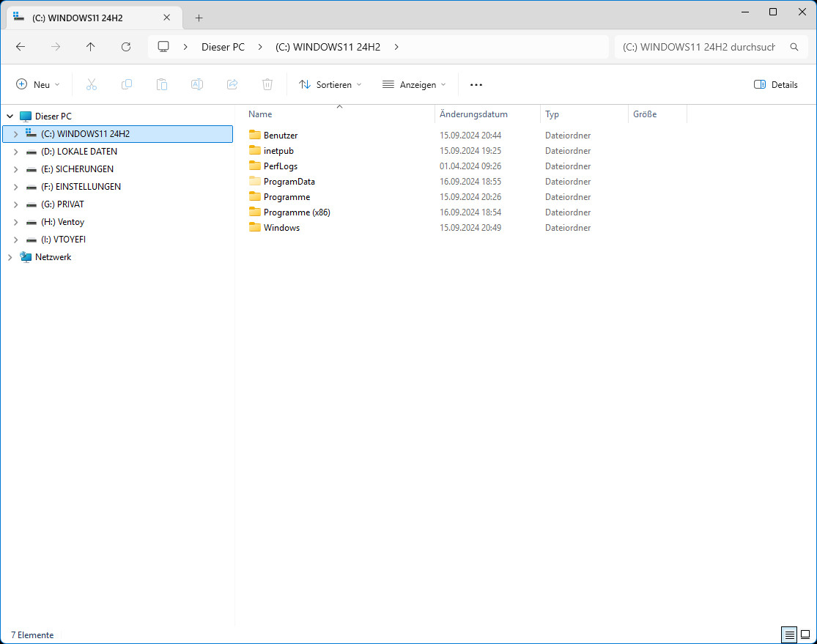The image size is (817, 644).
Task: Click the Cut scissors icon
Action: 92,84
